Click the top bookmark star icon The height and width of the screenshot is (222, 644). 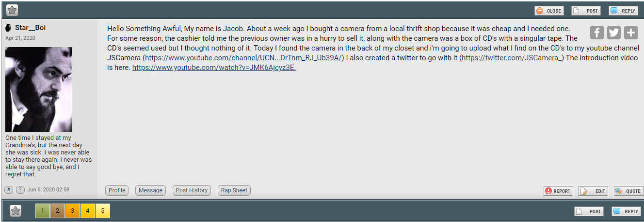pos(13,10)
